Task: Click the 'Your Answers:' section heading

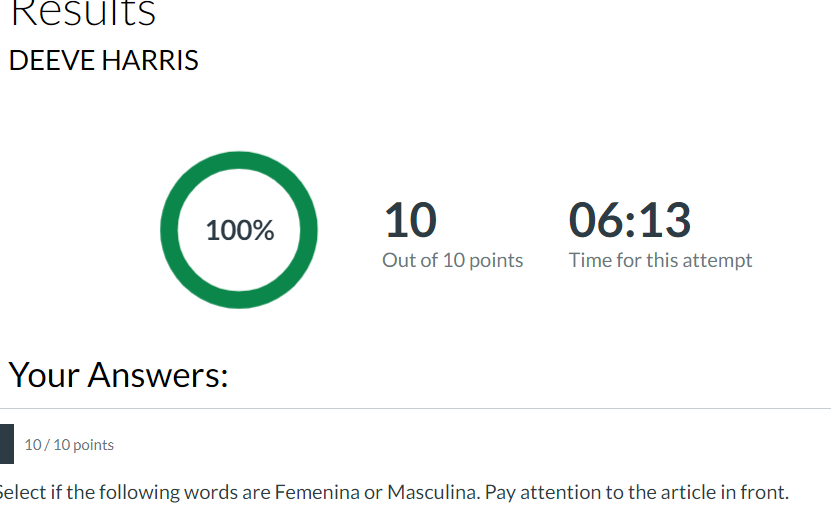Action: coord(119,375)
